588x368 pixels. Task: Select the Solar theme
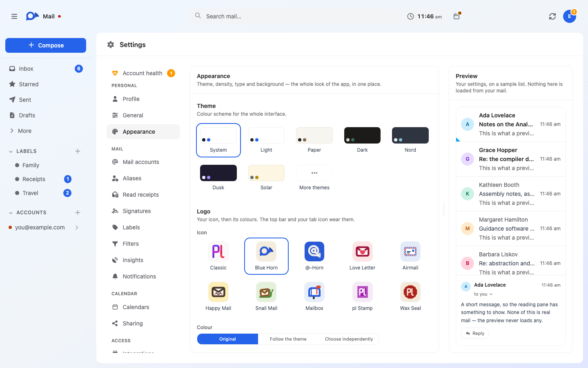pyautogui.click(x=266, y=178)
